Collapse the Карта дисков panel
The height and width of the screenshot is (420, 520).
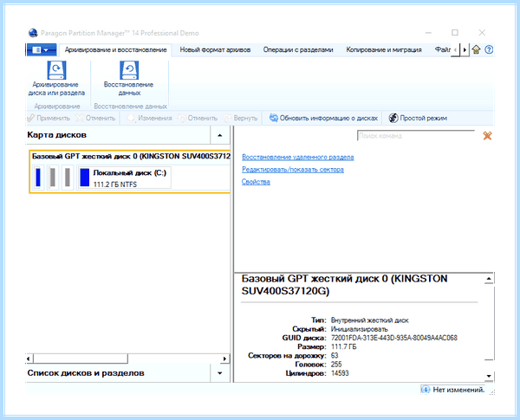click(x=219, y=135)
